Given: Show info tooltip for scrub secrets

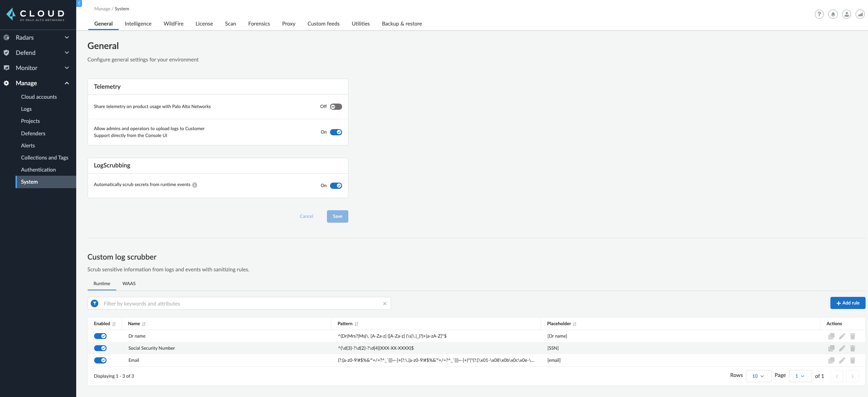Looking at the screenshot, I should pos(194,185).
